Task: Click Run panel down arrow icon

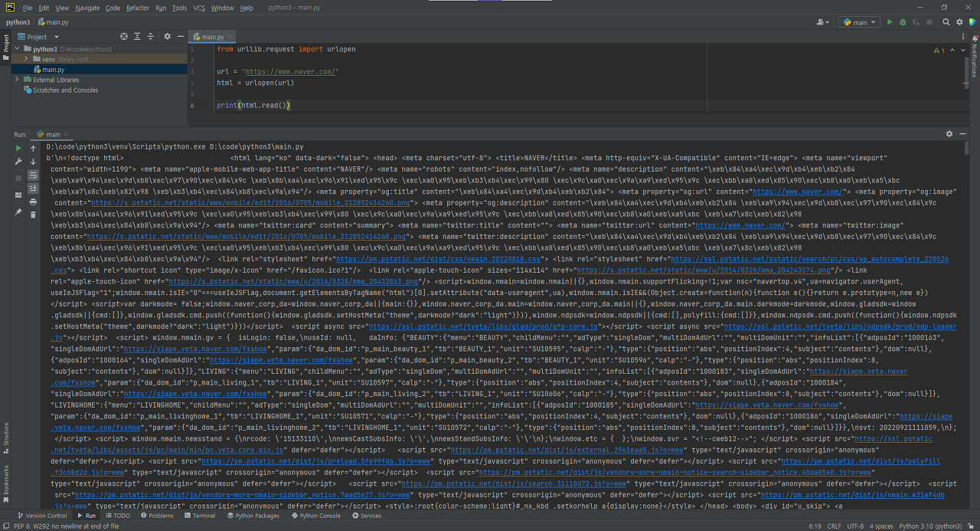Action: (33, 162)
